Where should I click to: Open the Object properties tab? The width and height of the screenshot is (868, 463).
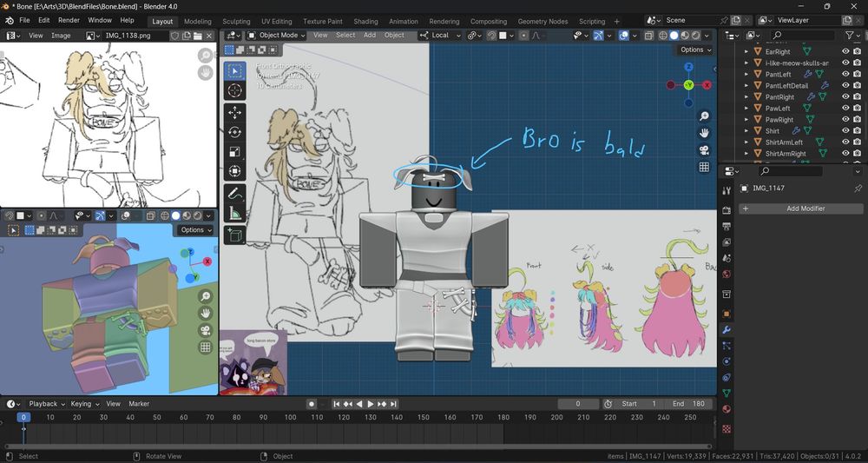pos(727,314)
